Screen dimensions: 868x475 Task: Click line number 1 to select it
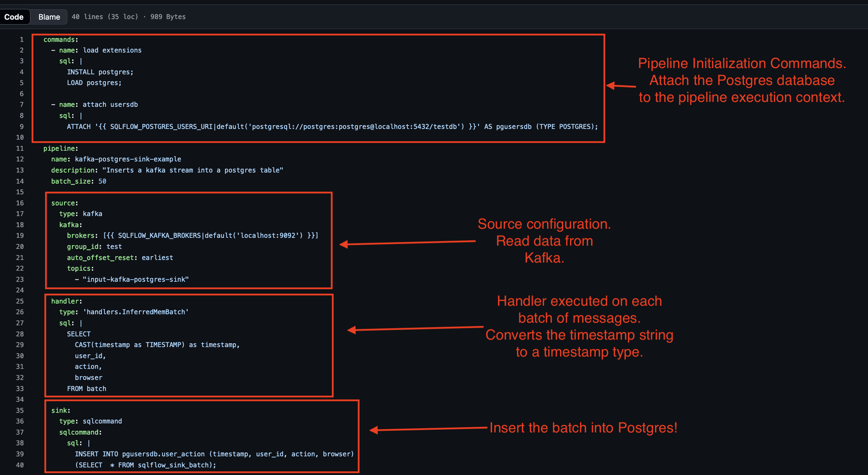tap(21, 39)
